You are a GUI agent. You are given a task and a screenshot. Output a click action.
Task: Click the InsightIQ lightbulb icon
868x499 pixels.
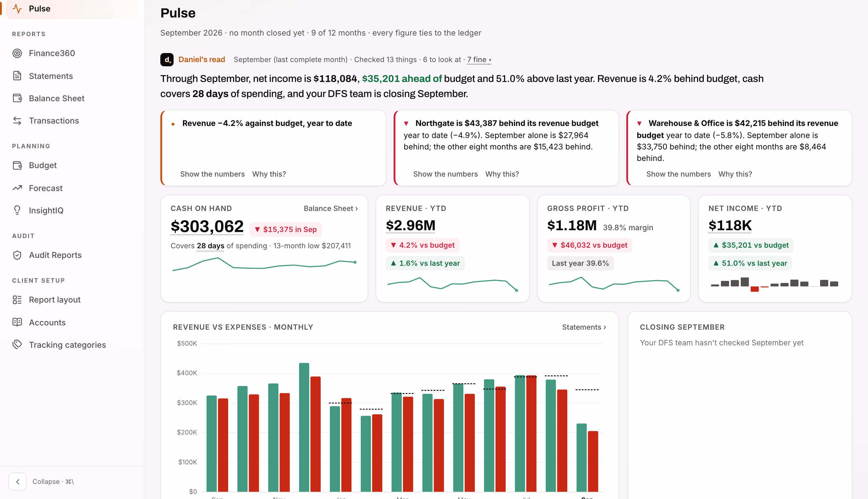point(17,210)
